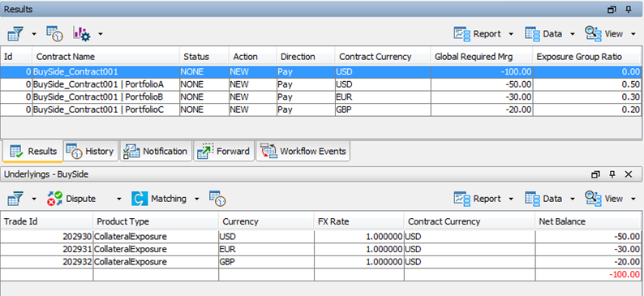Click the View button in Results panel
644x296 pixels.
point(603,34)
